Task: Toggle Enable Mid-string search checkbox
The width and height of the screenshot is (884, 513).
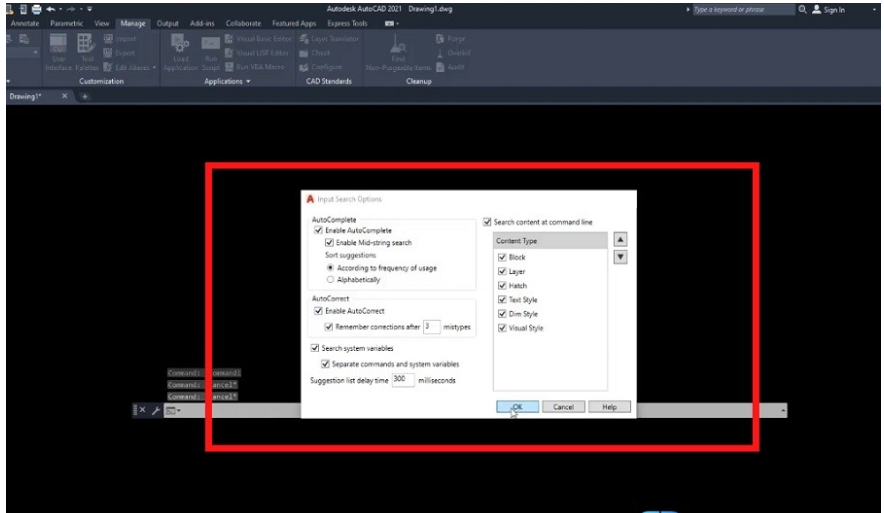Action: click(x=331, y=242)
